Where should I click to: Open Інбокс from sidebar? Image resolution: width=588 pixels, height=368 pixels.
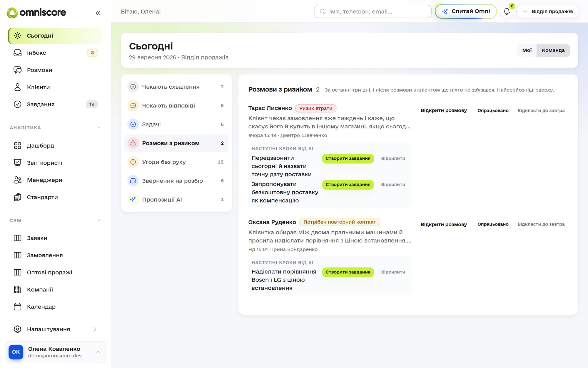coord(56,53)
